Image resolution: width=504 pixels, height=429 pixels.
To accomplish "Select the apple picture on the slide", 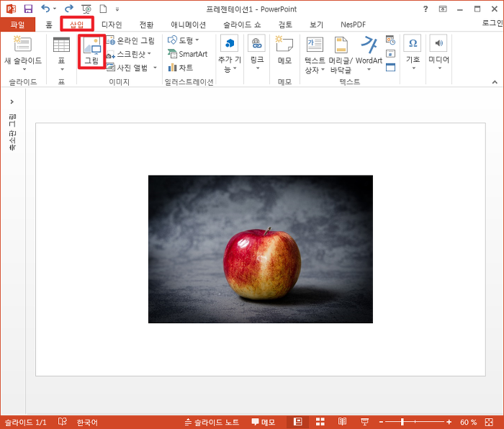I will 261,249.
